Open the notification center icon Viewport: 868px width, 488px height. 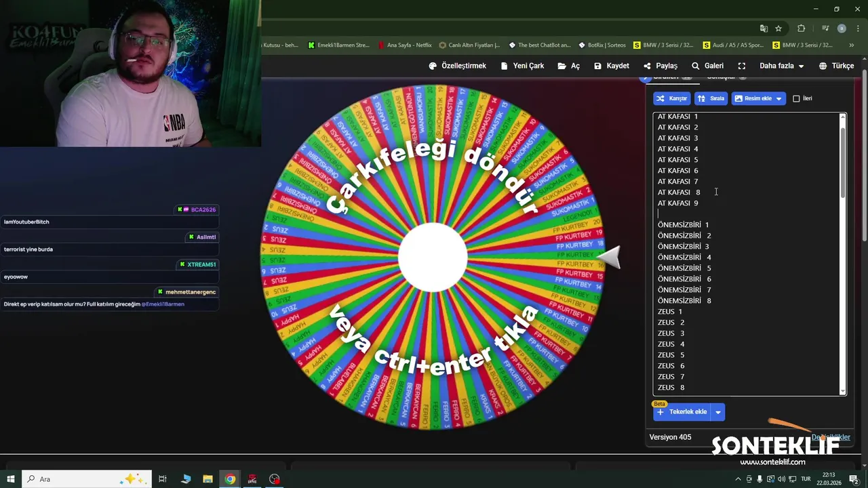pyautogui.click(x=854, y=479)
